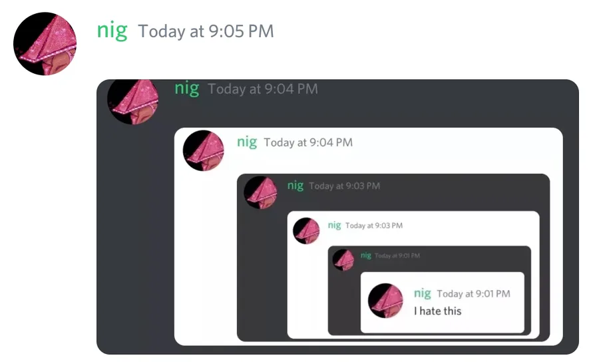Screen dimensions: 599x364
Task: Click the avatar in the white 9:04 PM card
Action: pos(203,150)
